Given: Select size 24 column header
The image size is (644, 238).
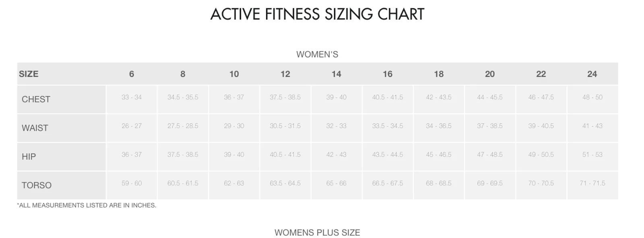Looking at the screenshot, I should tap(592, 74).
